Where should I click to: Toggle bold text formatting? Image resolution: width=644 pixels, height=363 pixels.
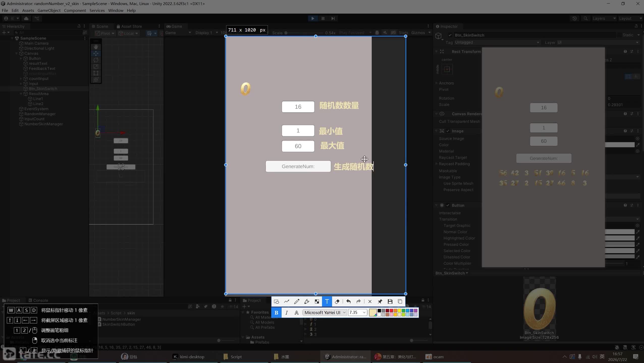pyautogui.click(x=277, y=313)
